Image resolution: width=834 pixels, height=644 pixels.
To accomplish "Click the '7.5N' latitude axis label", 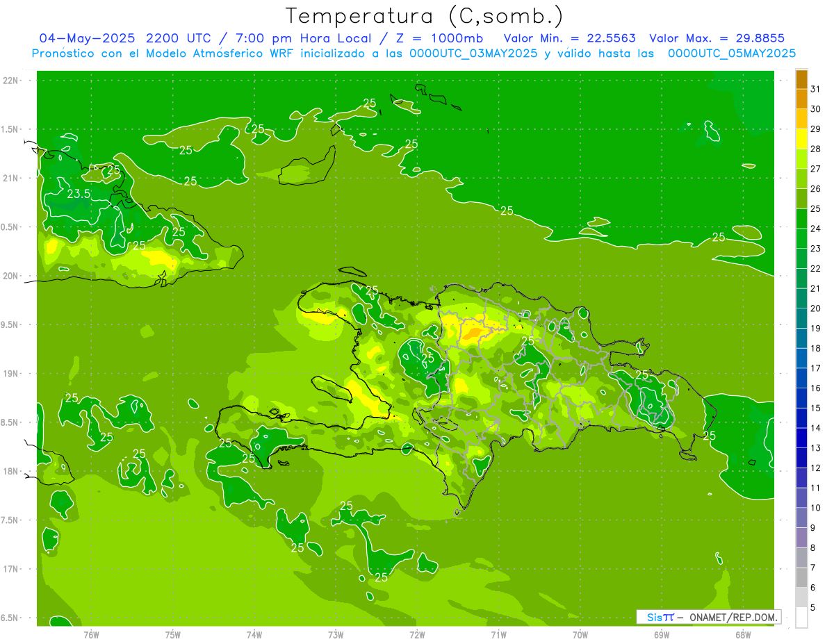I will pyautogui.click(x=10, y=520).
